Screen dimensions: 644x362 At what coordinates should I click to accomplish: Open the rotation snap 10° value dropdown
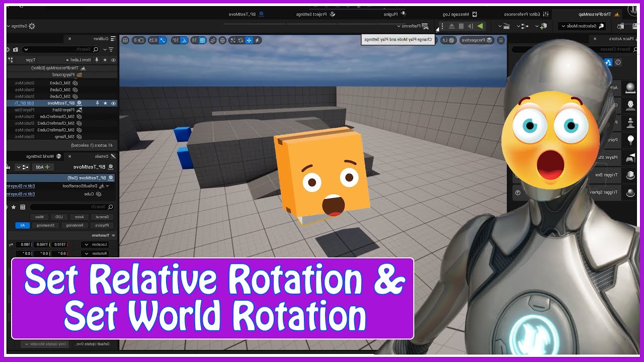175,40
